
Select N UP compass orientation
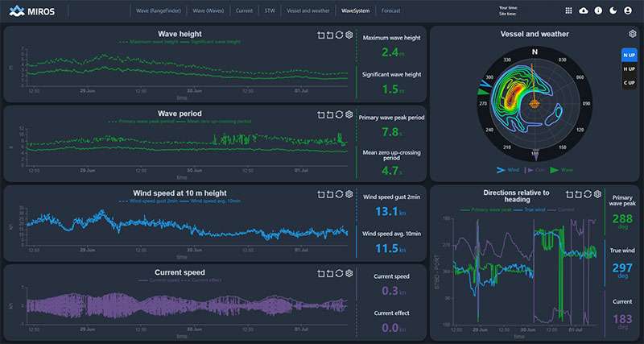pos(629,55)
